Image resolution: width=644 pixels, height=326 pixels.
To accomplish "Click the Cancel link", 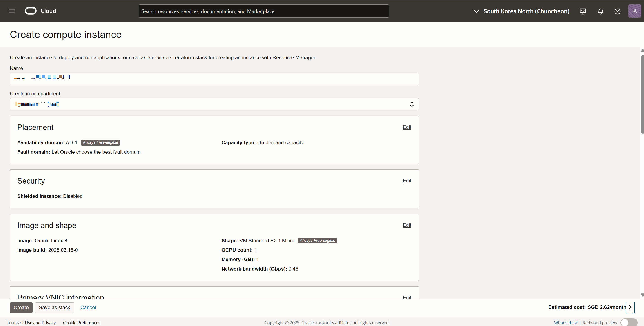I will pyautogui.click(x=88, y=308).
